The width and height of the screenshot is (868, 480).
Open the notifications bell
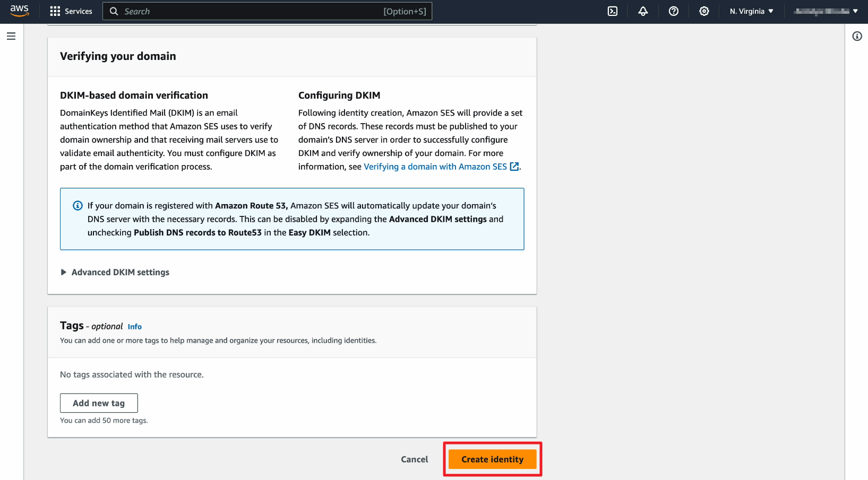click(x=643, y=11)
